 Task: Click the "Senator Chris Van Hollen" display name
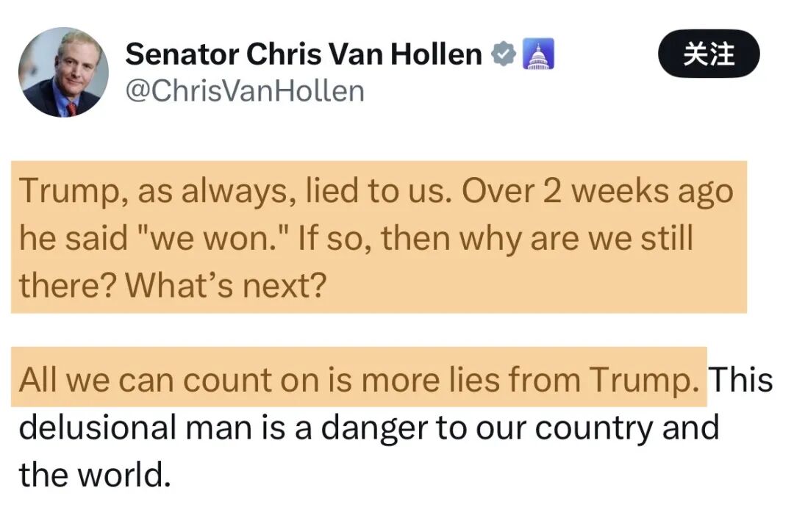303,54
